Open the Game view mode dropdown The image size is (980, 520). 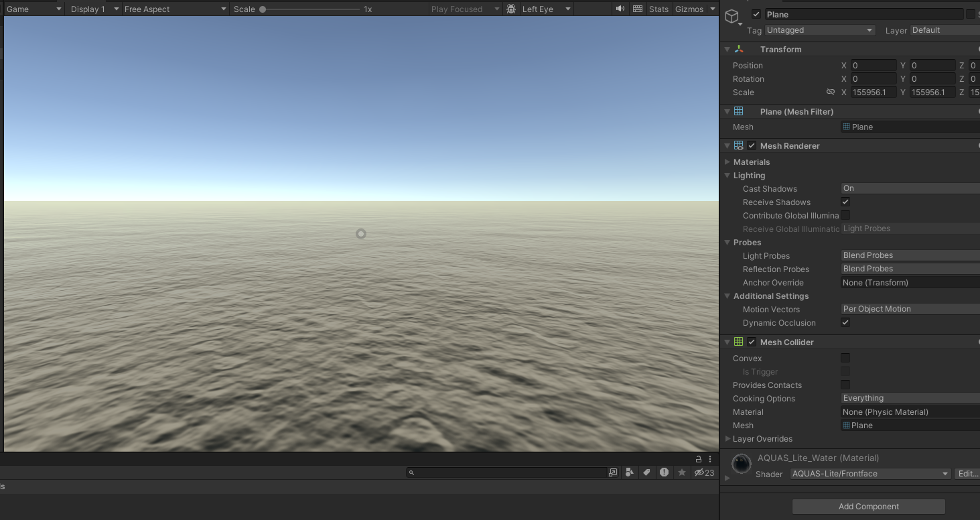click(33, 9)
